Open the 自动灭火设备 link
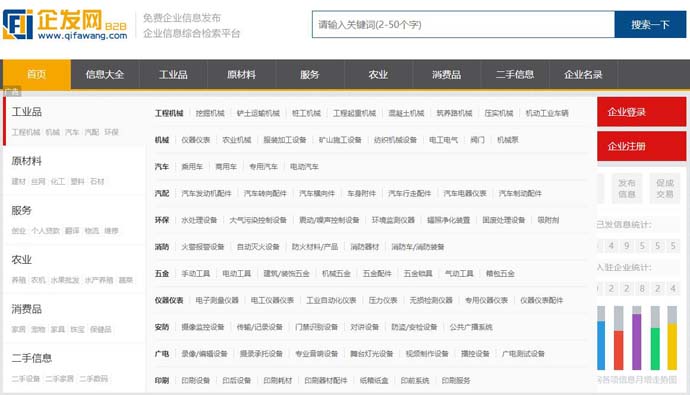 (x=258, y=247)
